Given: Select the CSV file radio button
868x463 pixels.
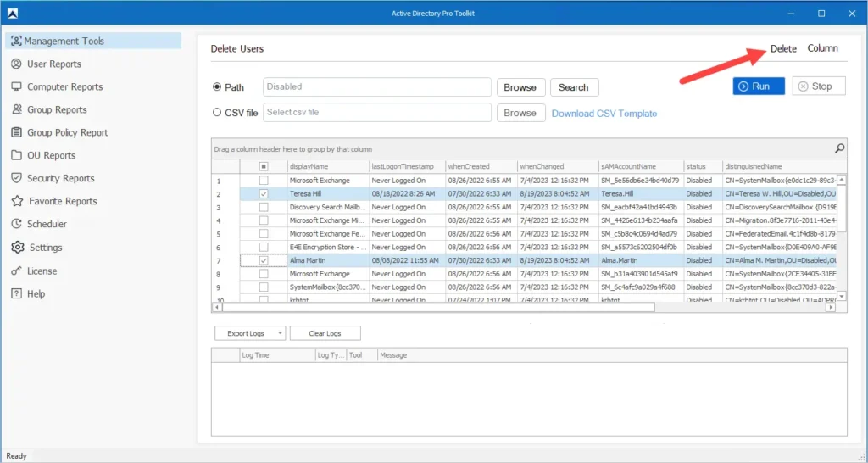Looking at the screenshot, I should (x=217, y=113).
